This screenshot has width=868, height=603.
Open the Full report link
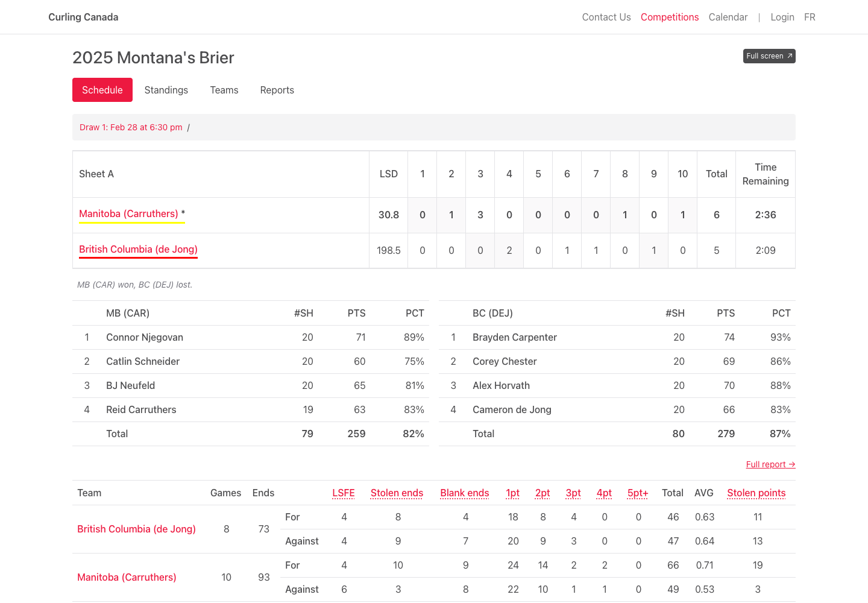[771, 464]
